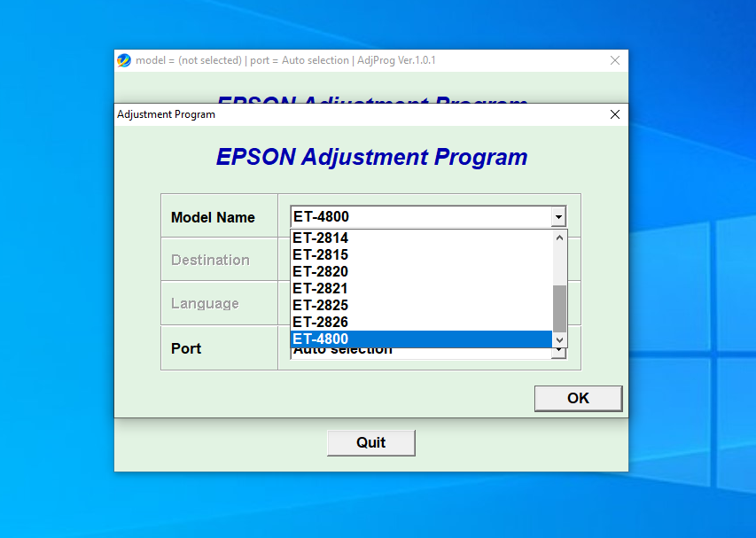
Task: Click the Port row label
Action: [x=186, y=348]
